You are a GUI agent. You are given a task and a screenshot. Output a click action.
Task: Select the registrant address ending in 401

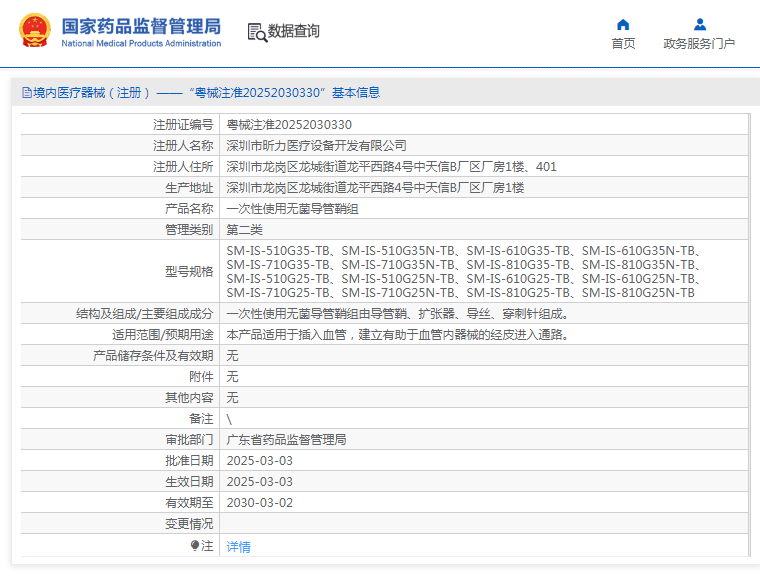[x=392, y=167]
